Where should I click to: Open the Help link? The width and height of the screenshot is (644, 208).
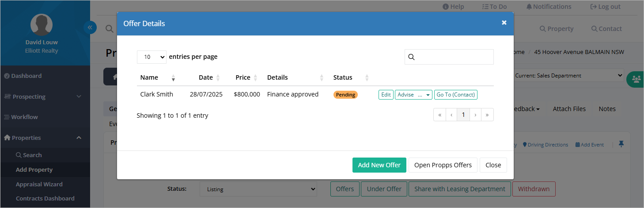tap(453, 7)
